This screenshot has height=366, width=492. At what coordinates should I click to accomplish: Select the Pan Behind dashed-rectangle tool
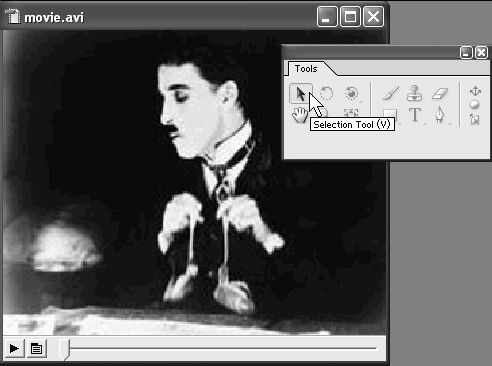click(351, 113)
